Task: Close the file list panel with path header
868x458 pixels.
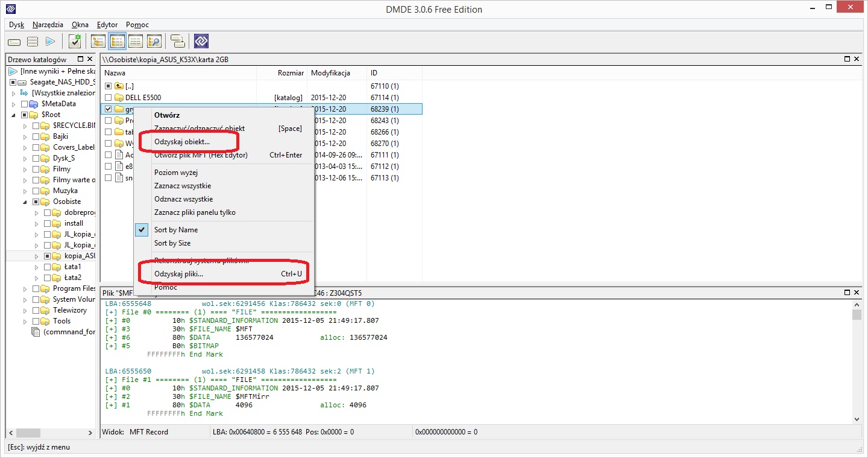Action: tap(857, 59)
